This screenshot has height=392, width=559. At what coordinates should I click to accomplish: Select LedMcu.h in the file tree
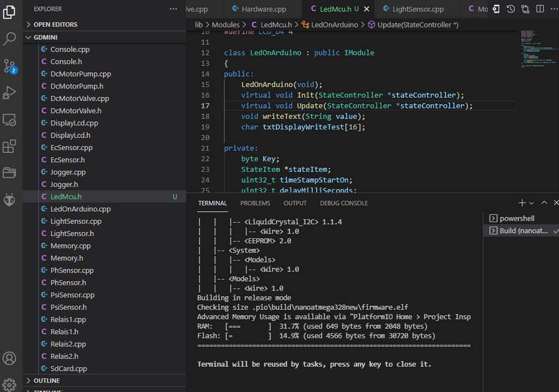pyautogui.click(x=105, y=197)
